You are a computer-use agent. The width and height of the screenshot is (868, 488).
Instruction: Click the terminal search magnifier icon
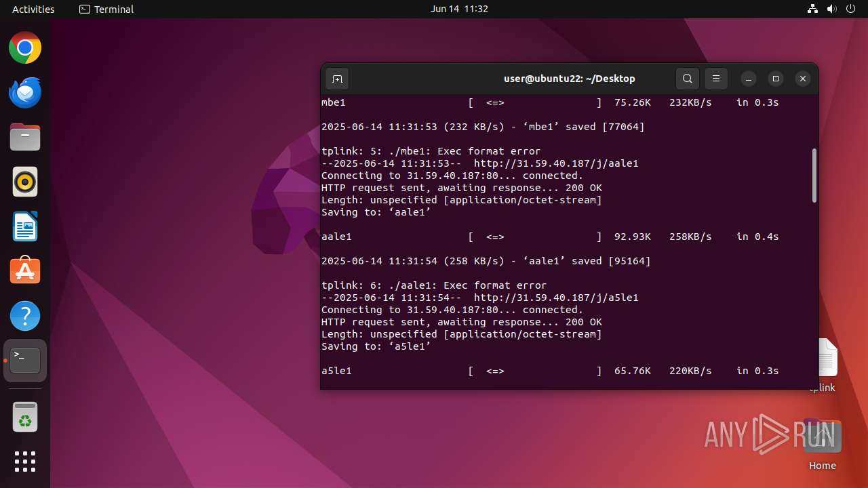687,79
